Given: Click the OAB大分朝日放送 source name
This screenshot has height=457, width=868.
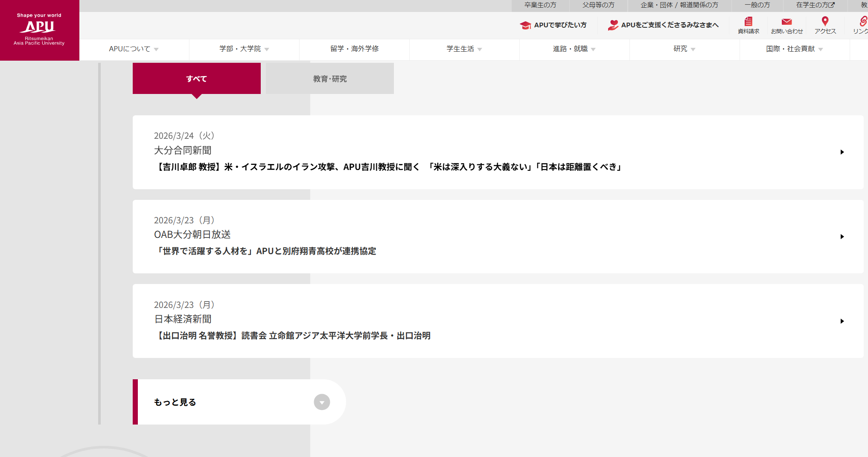Looking at the screenshot, I should 192,234.
